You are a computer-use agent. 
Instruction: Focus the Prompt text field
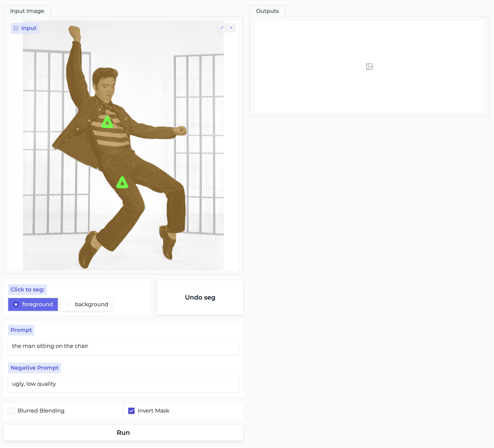[123, 346]
